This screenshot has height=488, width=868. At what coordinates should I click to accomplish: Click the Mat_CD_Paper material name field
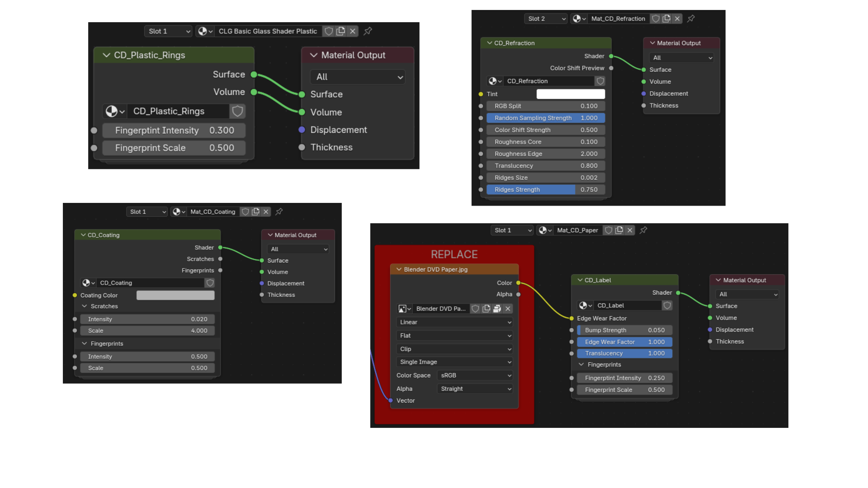point(577,230)
